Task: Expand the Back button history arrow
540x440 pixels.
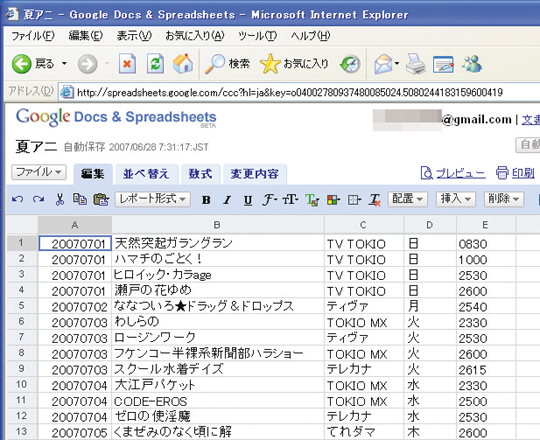Action: tap(64, 64)
